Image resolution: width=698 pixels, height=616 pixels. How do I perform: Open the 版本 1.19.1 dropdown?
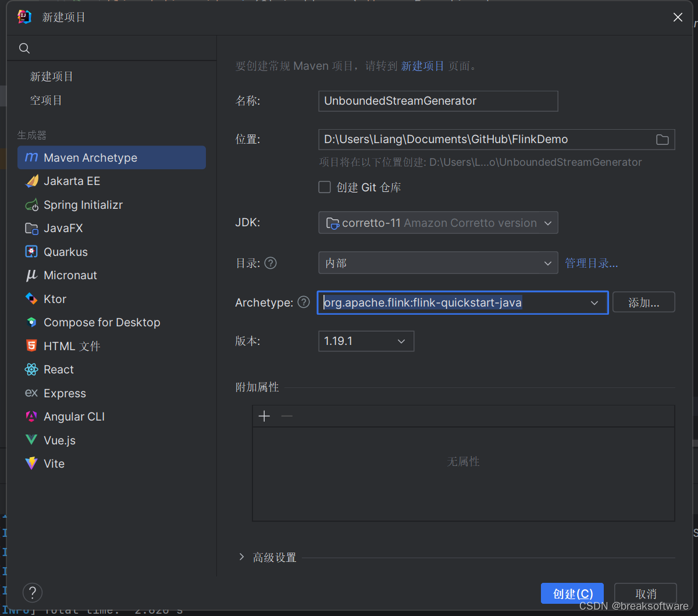coord(366,341)
